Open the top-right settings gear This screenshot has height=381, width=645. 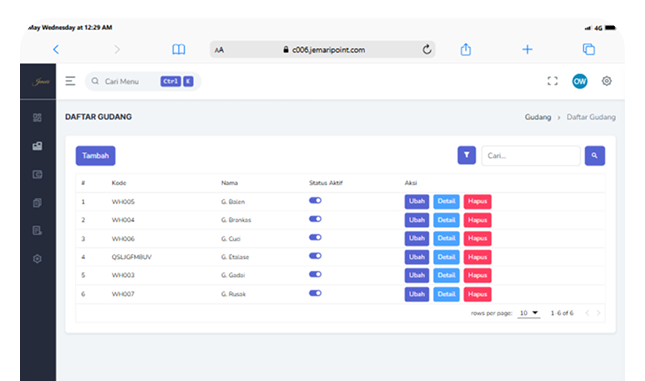point(606,81)
